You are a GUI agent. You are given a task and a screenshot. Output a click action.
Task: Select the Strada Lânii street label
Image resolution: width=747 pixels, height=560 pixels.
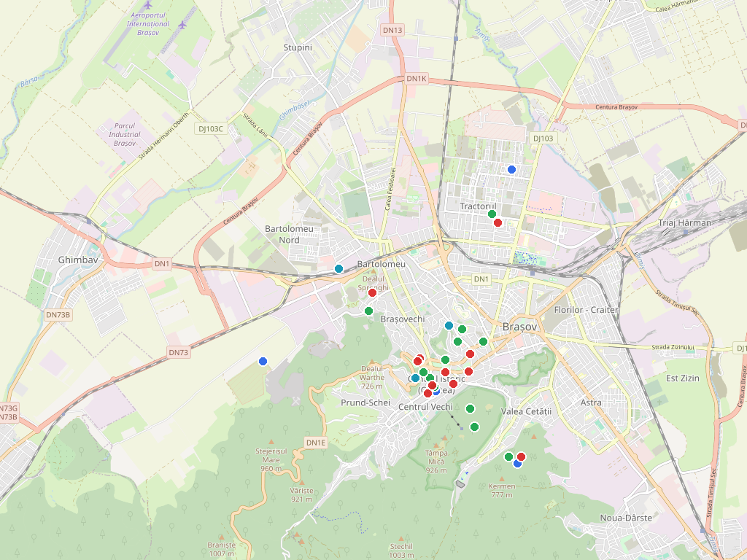pyautogui.click(x=255, y=125)
